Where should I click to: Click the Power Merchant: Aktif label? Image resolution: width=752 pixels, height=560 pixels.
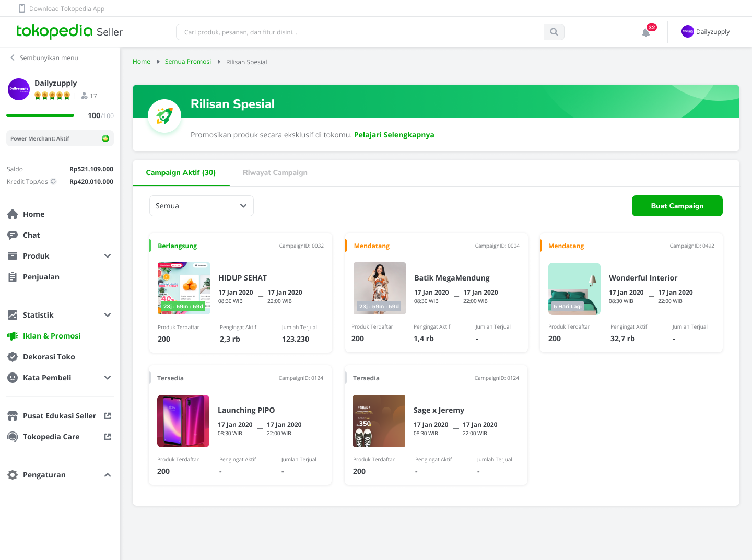point(40,139)
